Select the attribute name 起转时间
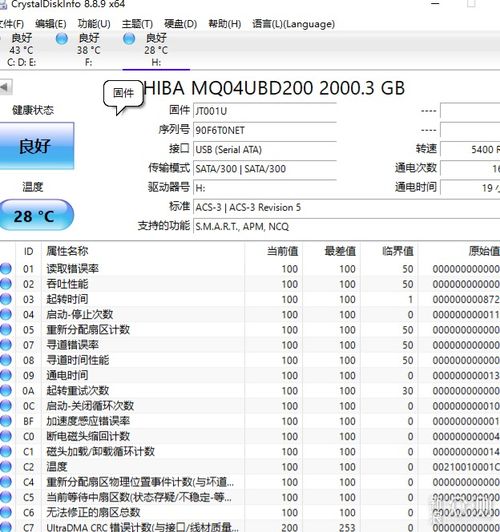The image size is (500, 532). (67, 299)
